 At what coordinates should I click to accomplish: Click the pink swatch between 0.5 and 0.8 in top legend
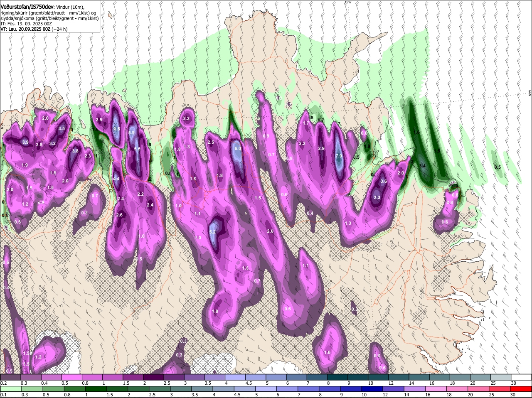pos(71,377)
